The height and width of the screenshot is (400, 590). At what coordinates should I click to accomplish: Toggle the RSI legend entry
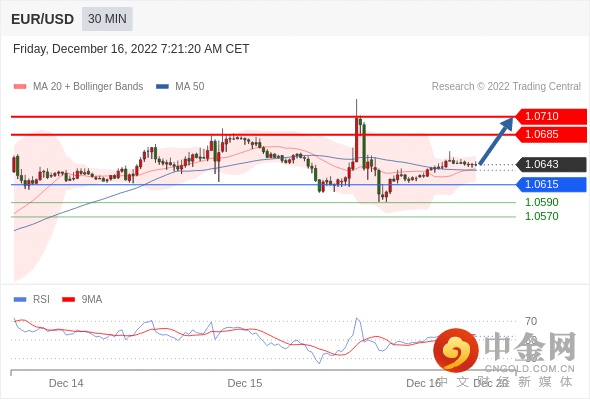point(32,300)
